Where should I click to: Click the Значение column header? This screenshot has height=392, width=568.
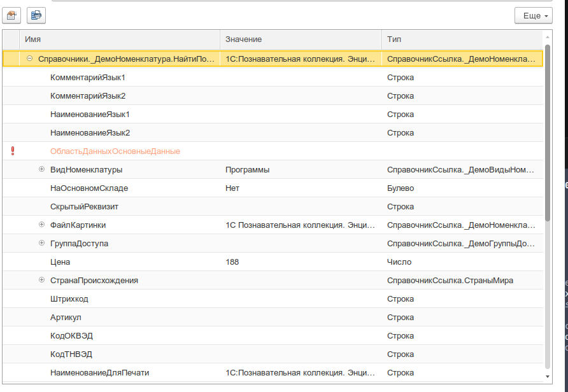(x=301, y=39)
